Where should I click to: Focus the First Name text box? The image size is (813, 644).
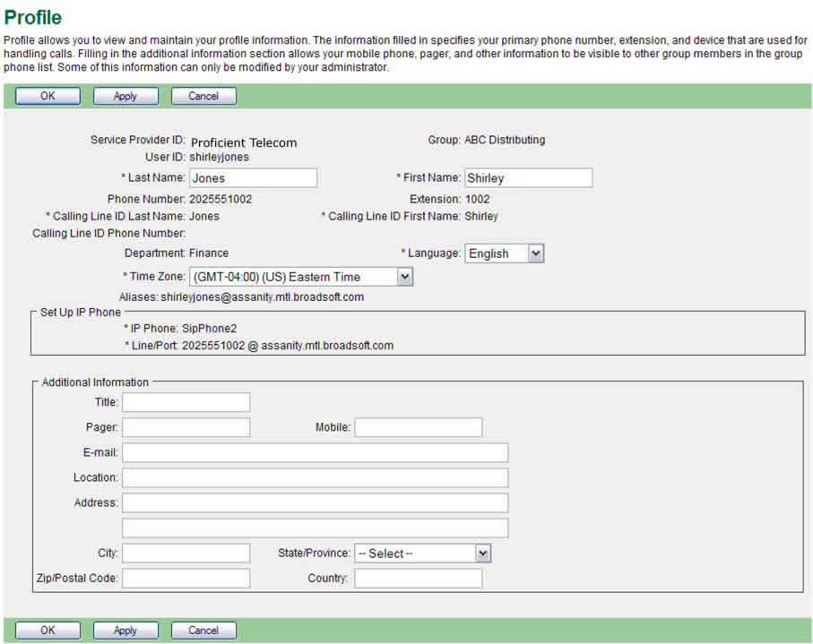(x=528, y=178)
